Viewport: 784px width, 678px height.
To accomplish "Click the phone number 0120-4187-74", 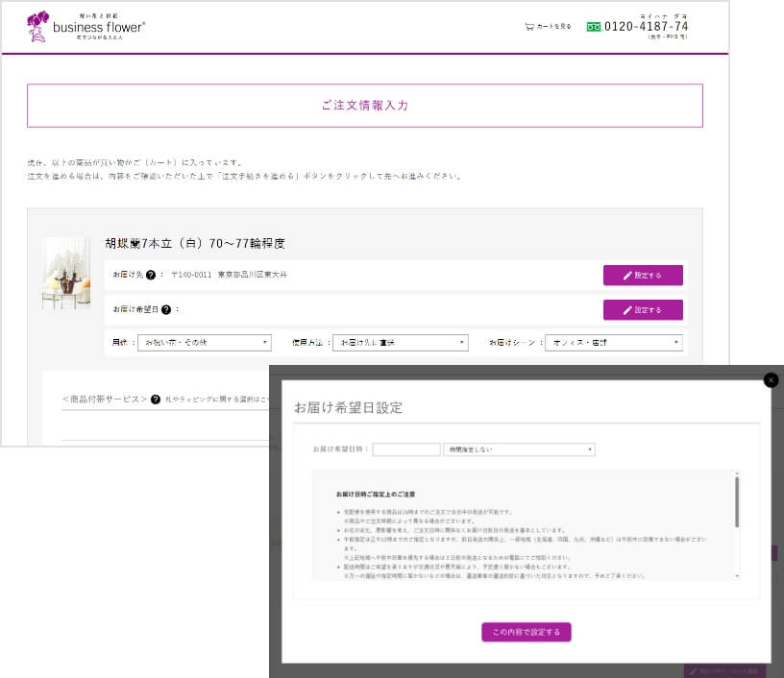I will click(x=646, y=27).
